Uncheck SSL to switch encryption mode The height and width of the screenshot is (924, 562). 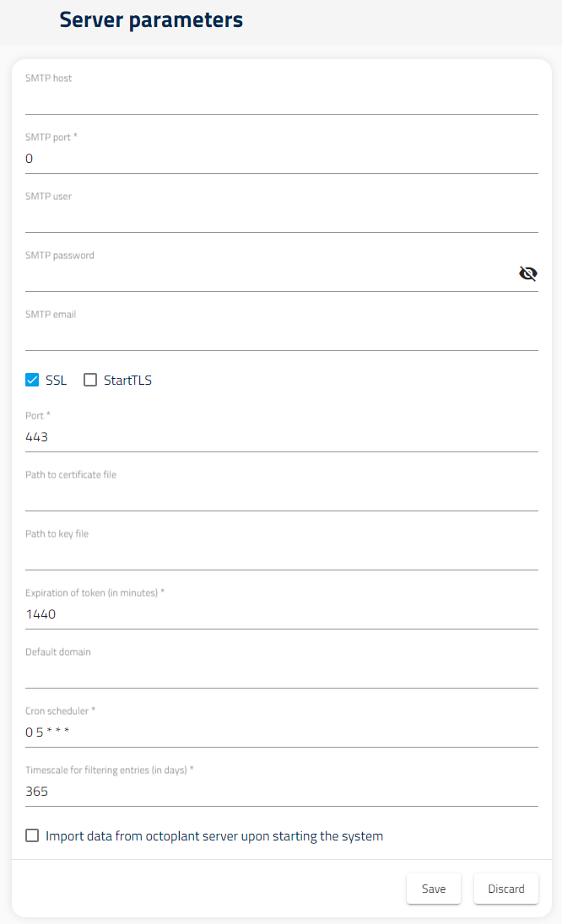(x=32, y=380)
